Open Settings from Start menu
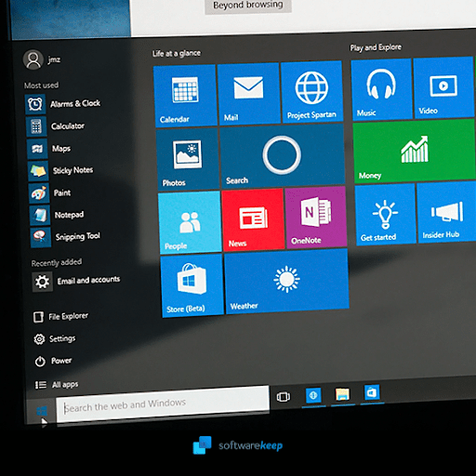The height and width of the screenshot is (476, 476). 55,339
